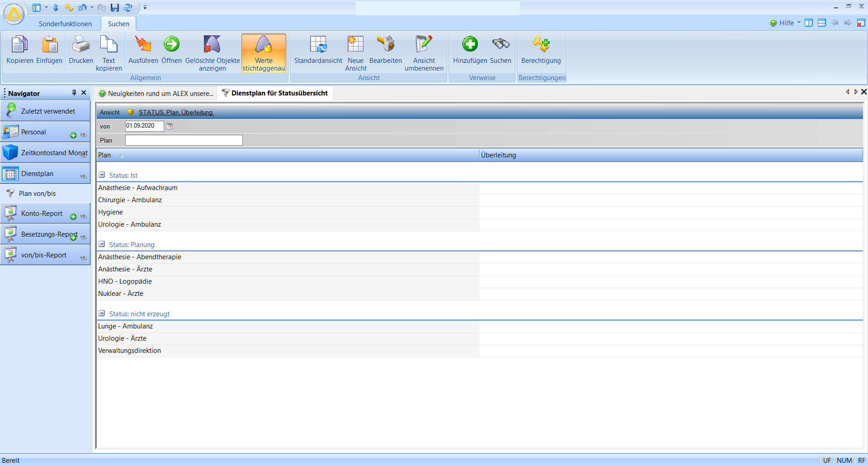Click the Drucken printer icon
The image size is (868, 466).
pos(81,45)
